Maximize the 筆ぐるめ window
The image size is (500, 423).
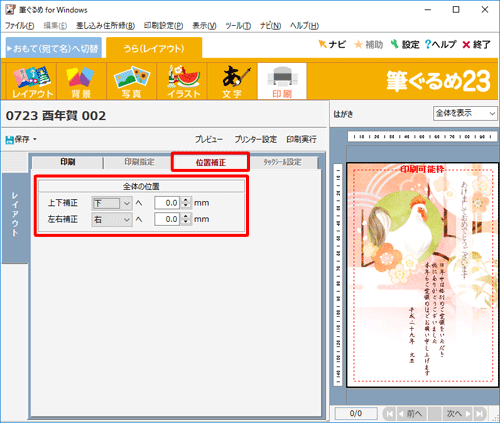tap(456, 10)
